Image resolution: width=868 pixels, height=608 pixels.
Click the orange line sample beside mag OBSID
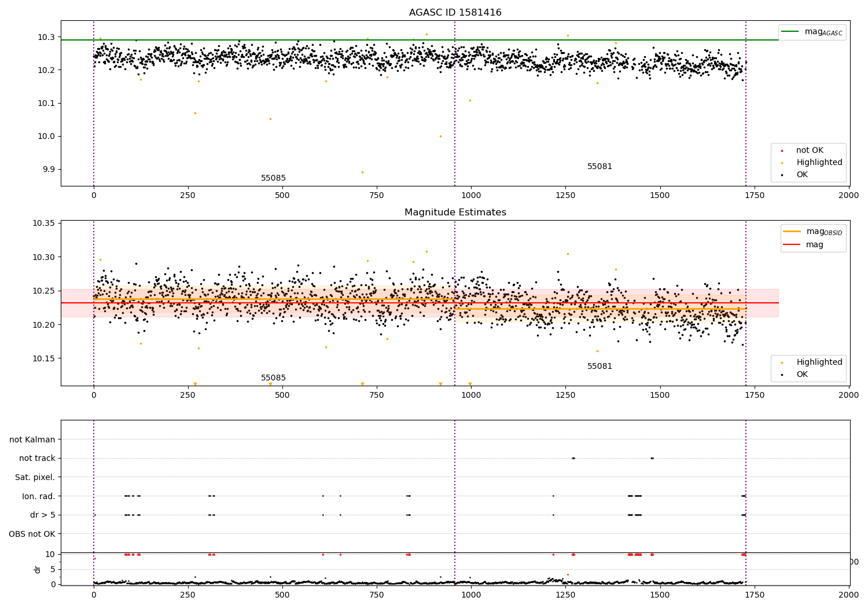tap(792, 231)
